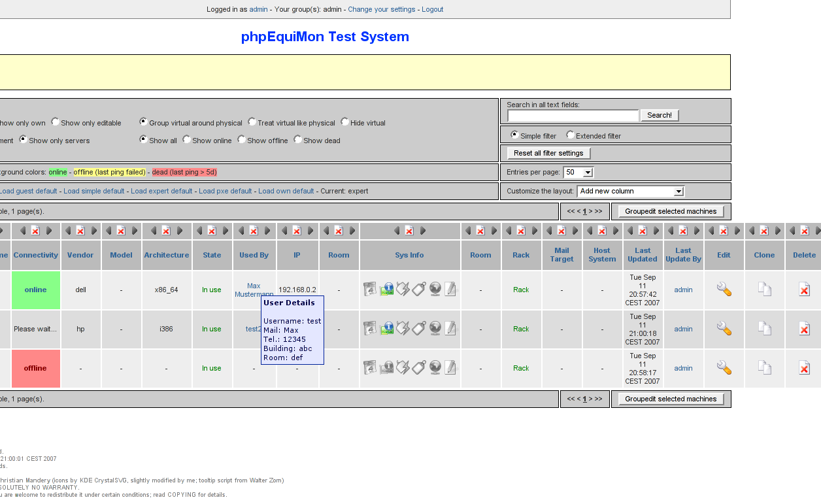Viewport: 821px width, 504px height.
Task: Select the 'Show all' radio button
Action: 143,140
